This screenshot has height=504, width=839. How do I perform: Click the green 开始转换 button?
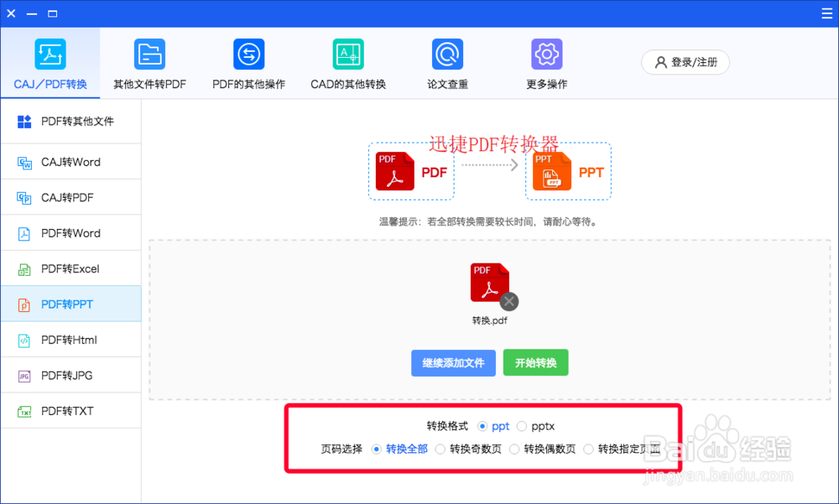pyautogui.click(x=535, y=363)
